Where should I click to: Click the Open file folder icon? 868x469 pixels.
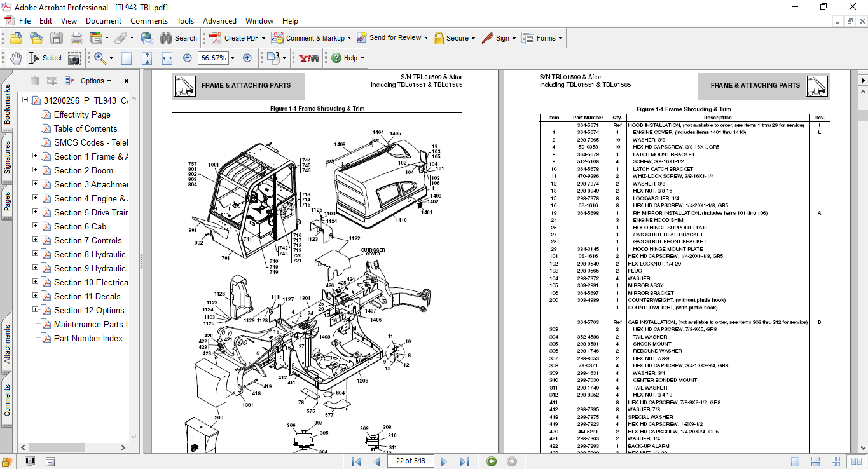[16, 38]
